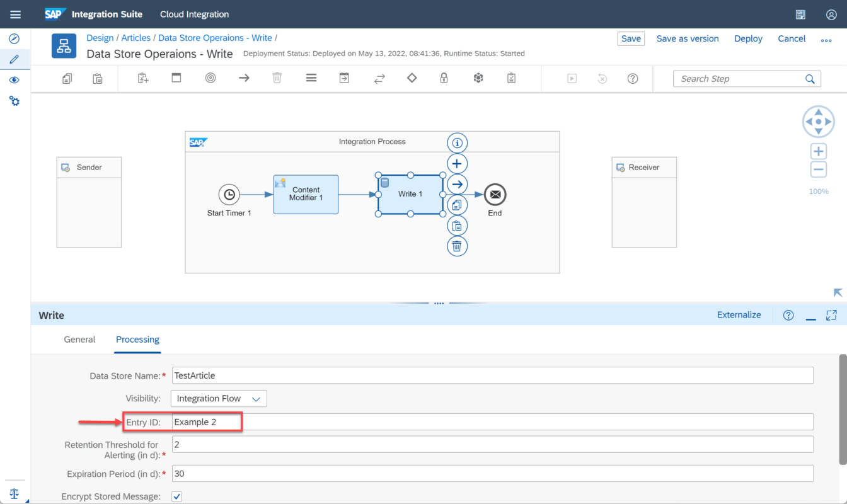Click the Copy toolbar icon
Screen dimensions: 847x504
point(67,78)
